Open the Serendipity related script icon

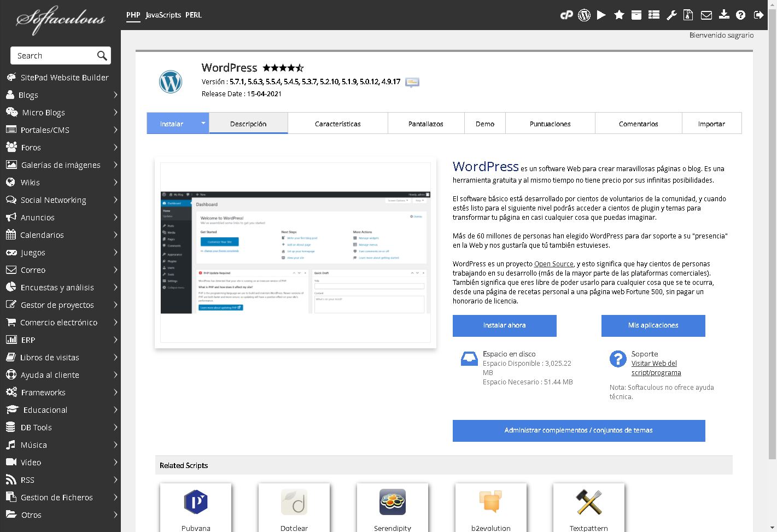pyautogui.click(x=393, y=502)
